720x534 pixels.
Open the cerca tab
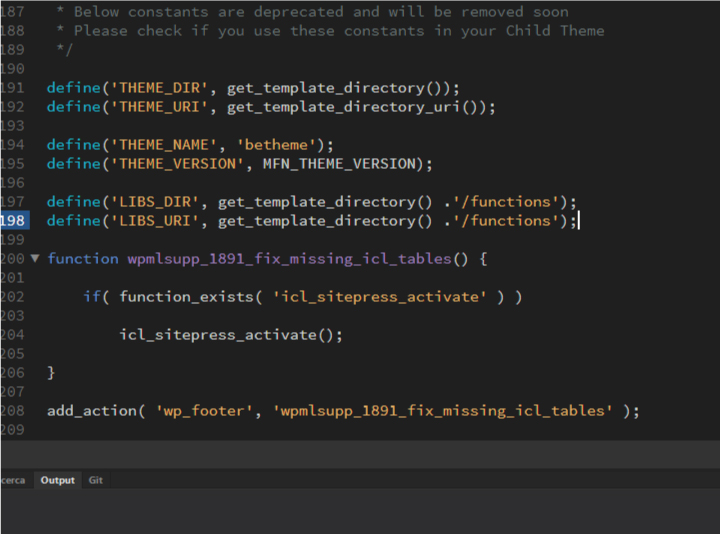(x=13, y=480)
